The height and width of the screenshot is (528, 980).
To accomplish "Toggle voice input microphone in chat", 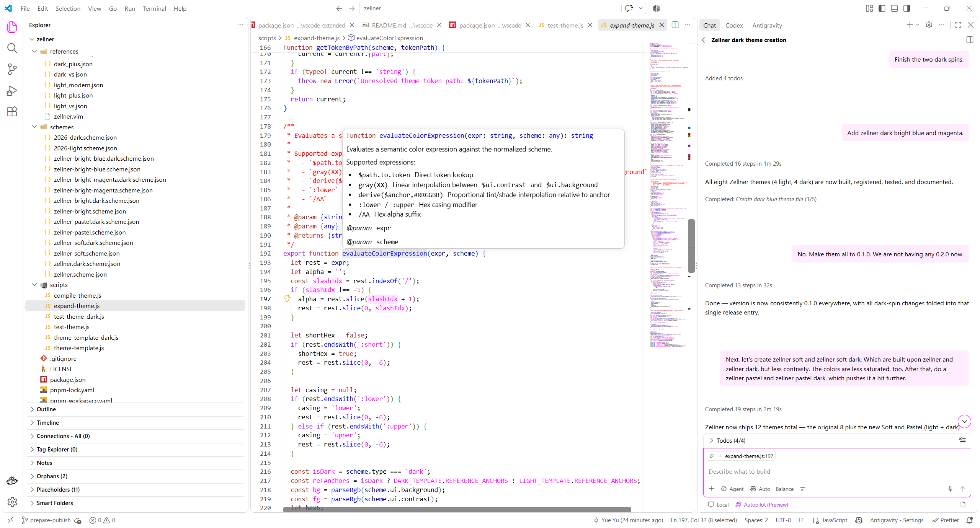I will pos(950,489).
